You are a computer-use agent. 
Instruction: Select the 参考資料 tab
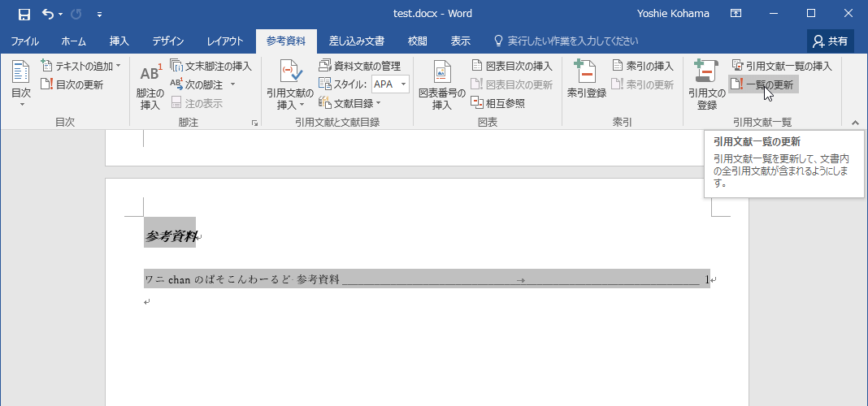pos(285,41)
